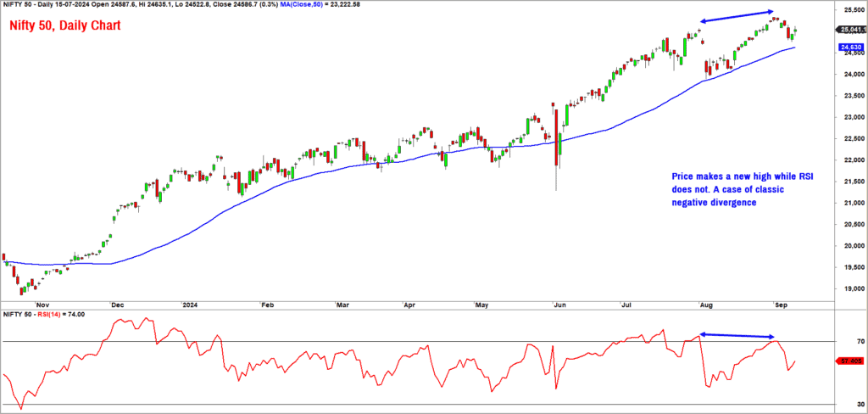
Task: Click the Aug label on the date axis
Action: pos(706,305)
